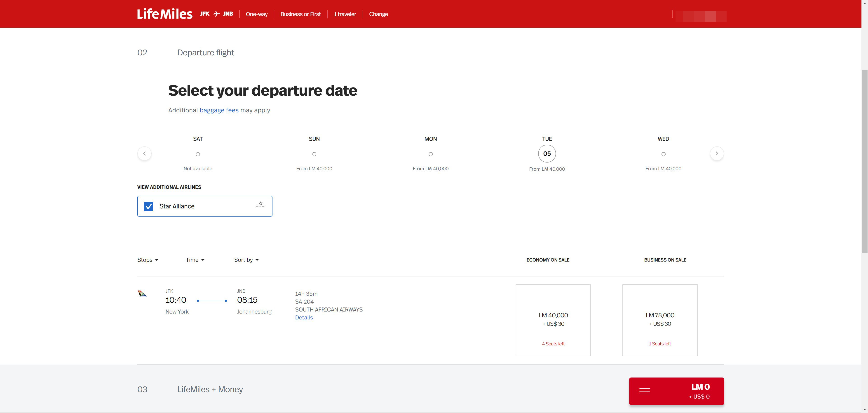This screenshot has width=868, height=413.
Task: Click the VIEW ADDITIONAL AIRLINES label
Action: tap(169, 187)
